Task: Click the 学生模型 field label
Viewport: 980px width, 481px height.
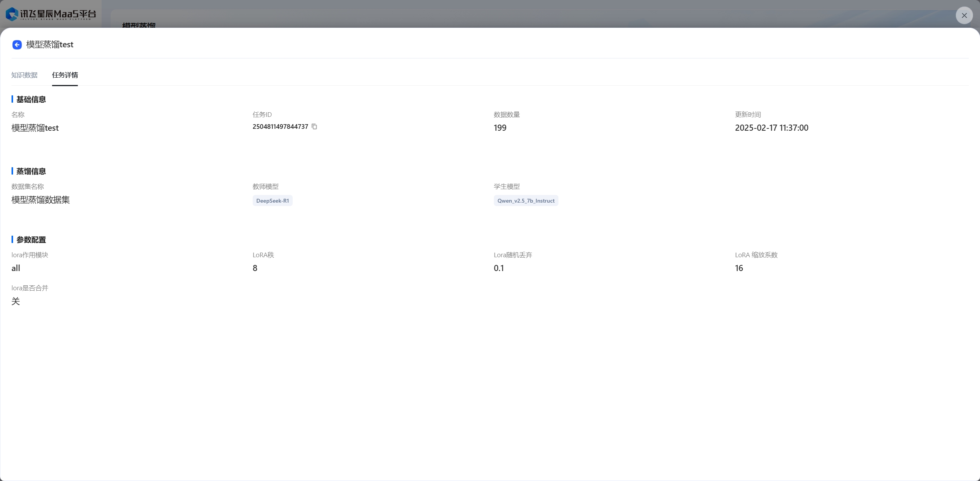Action: (x=507, y=186)
